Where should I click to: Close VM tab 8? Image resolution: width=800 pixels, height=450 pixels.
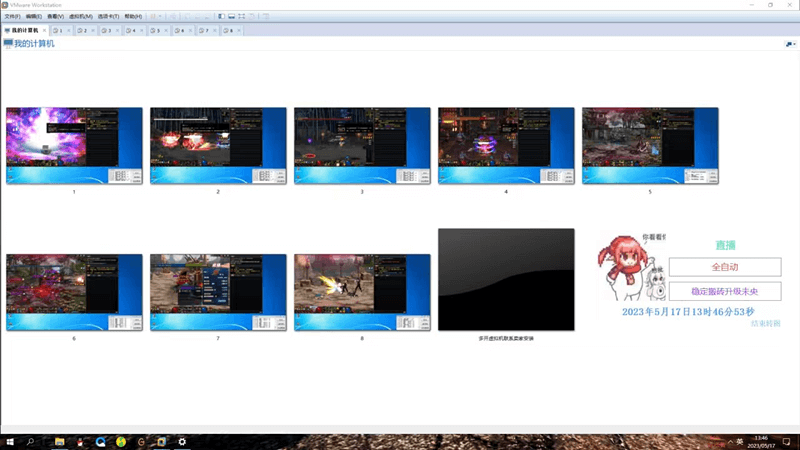239,31
